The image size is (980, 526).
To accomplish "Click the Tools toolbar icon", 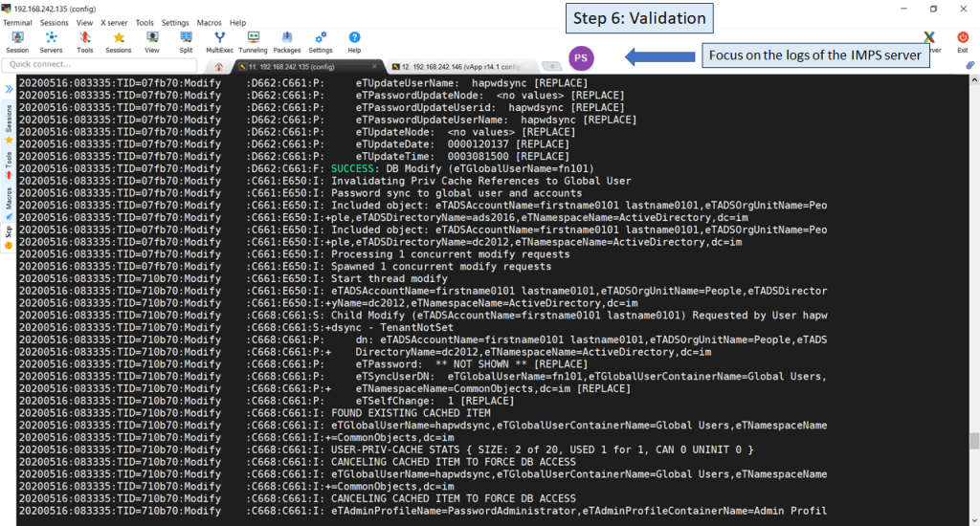I will [85, 41].
